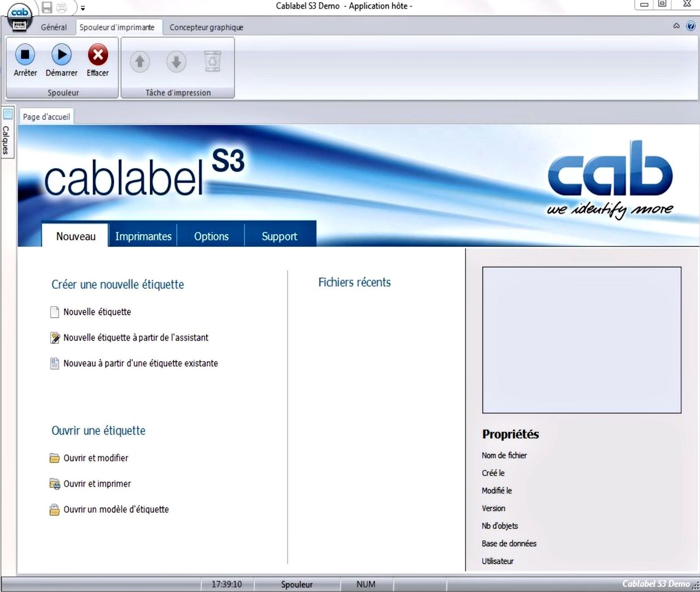700x592 pixels.
Task: Click the empty label preview box
Action: pyautogui.click(x=582, y=340)
